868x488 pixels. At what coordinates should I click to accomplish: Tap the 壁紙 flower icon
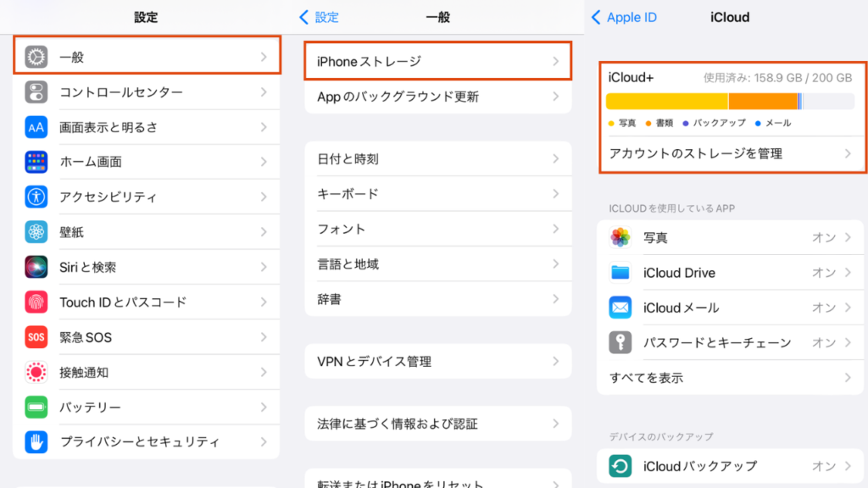(36, 232)
